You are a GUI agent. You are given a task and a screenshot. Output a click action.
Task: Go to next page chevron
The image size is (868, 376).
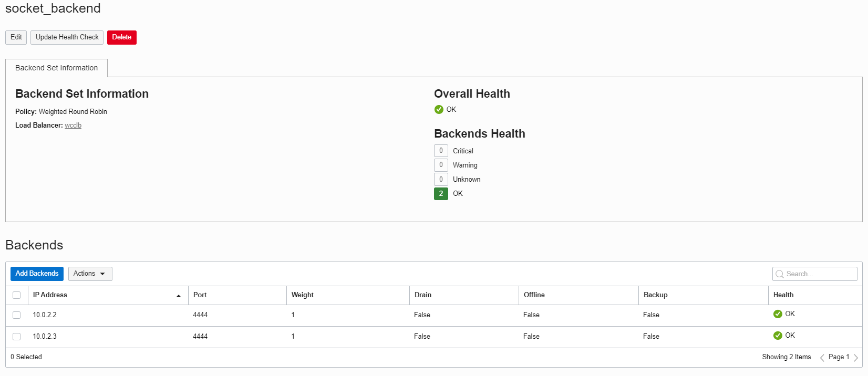coord(855,358)
